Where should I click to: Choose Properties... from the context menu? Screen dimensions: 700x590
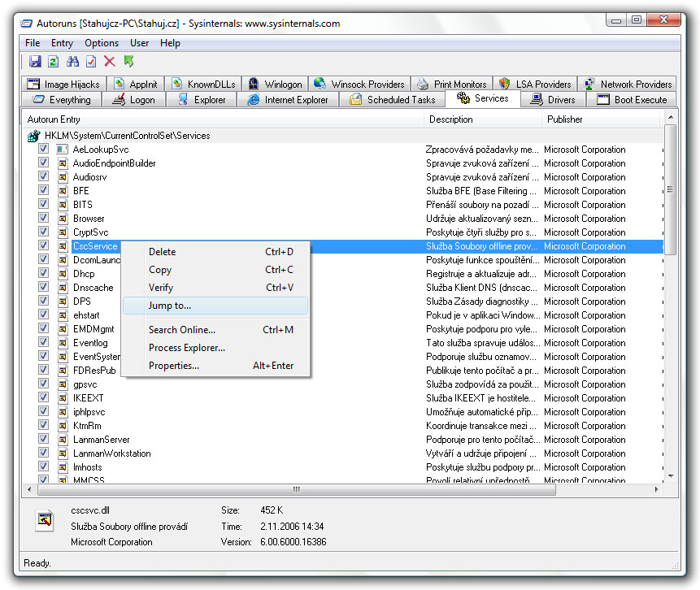tap(215, 366)
